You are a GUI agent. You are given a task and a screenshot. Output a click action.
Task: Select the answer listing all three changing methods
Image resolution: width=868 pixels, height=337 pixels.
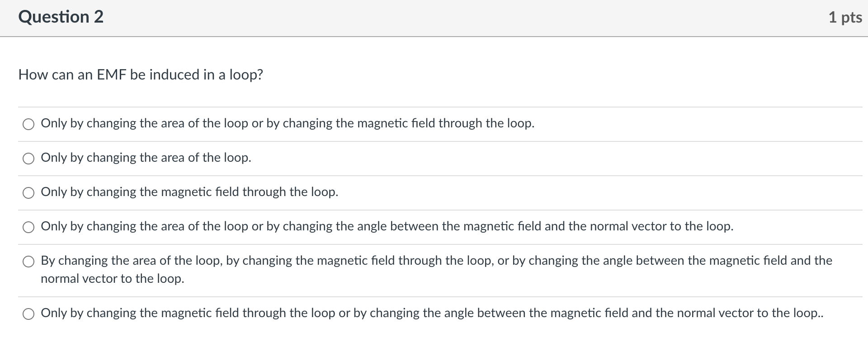28,261
